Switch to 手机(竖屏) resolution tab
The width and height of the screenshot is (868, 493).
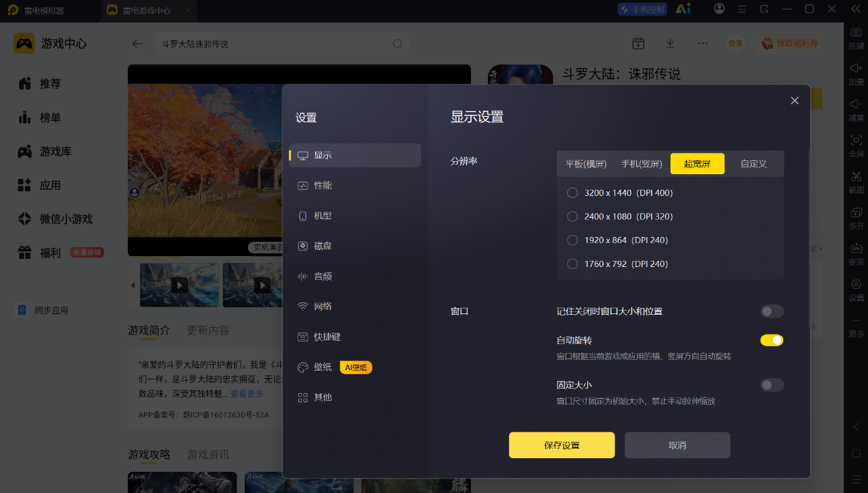click(641, 164)
